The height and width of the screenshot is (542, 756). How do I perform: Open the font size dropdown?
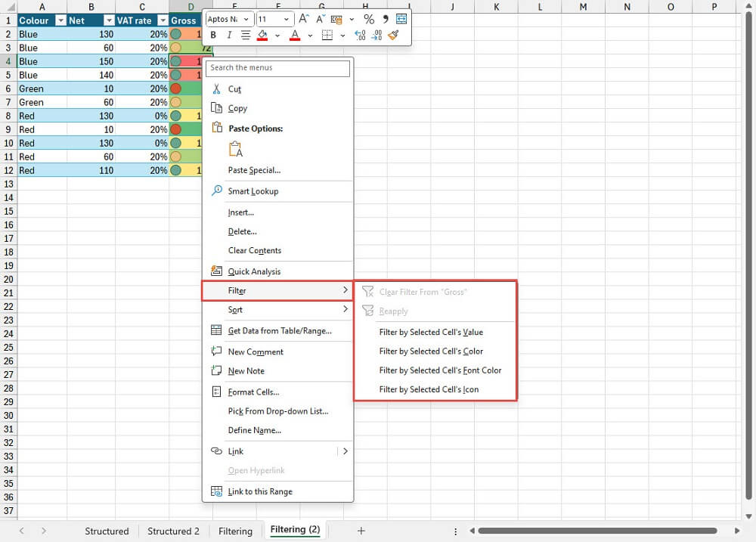coord(286,18)
